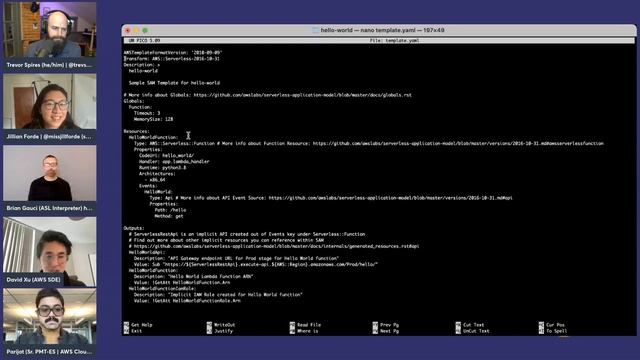Click the 'CodeUri: hello_world/' line
Screen dimensions: 640x360
point(167,156)
